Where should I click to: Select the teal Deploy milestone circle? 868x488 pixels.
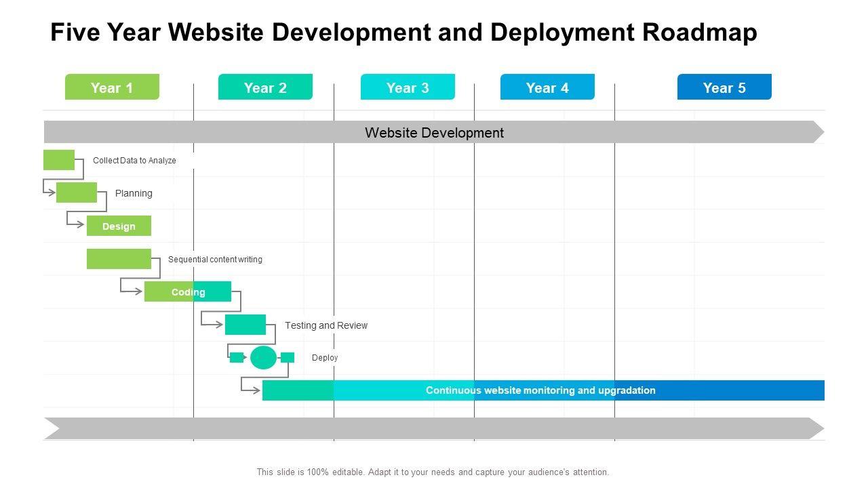[263, 357]
